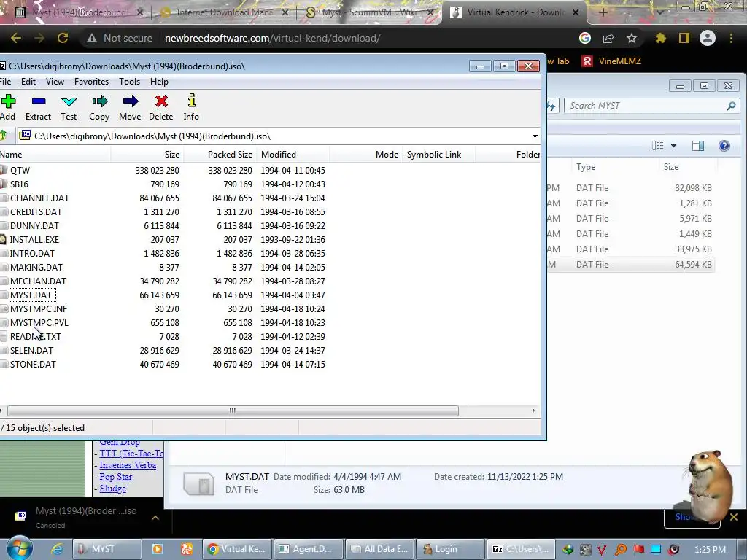Select MYSTMPC.INF file

(39, 308)
